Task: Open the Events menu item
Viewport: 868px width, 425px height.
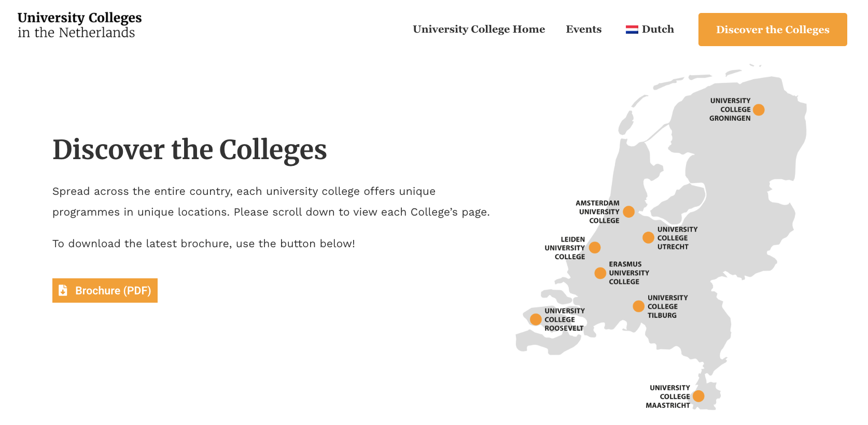Action: pos(583,29)
